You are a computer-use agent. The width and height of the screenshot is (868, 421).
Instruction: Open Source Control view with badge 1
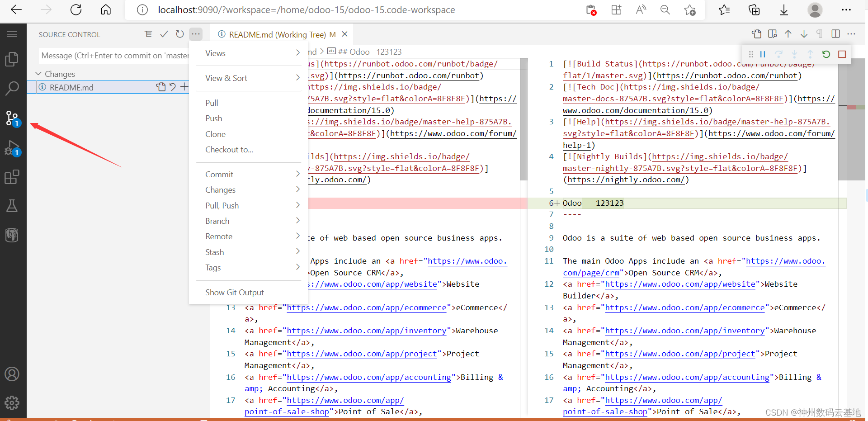click(x=12, y=118)
